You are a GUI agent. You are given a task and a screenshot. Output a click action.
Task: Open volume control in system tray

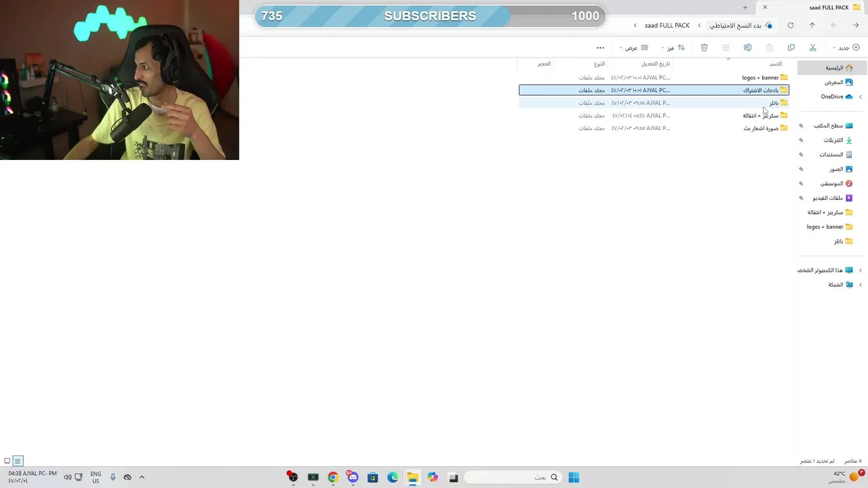(x=67, y=477)
